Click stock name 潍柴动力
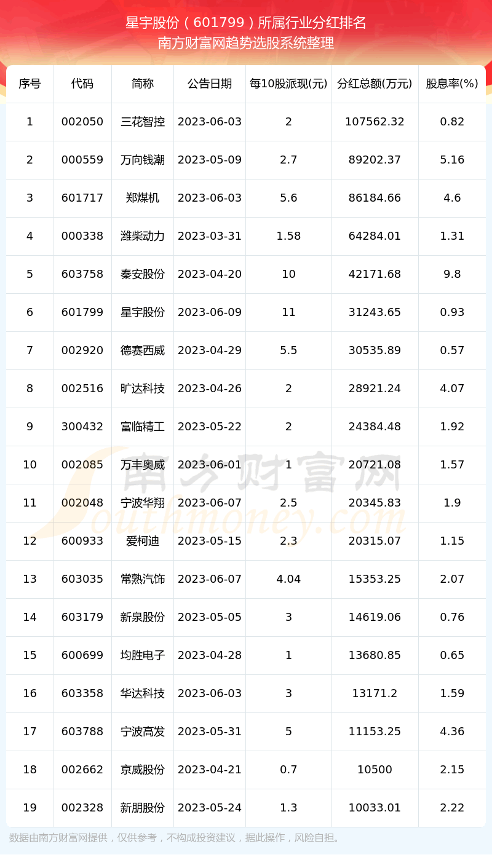Viewport: 492px width, 868px height. coord(143,236)
